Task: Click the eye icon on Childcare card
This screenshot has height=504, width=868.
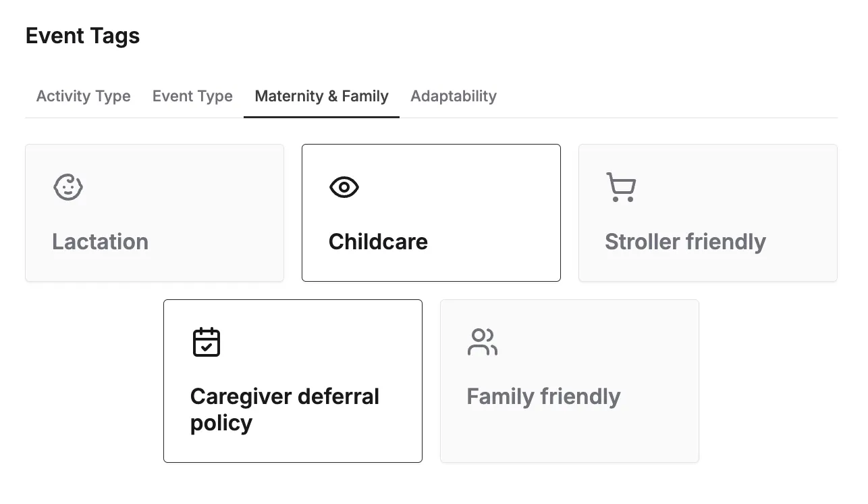Action: point(344,187)
